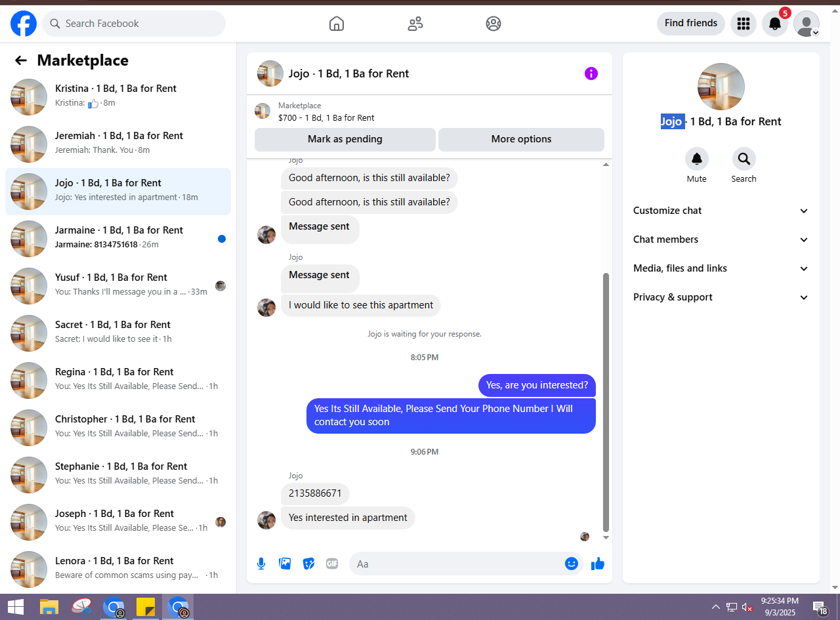Click "Jojo is waiting for your response" notice
Image resolution: width=840 pixels, height=620 pixels.
coord(425,334)
